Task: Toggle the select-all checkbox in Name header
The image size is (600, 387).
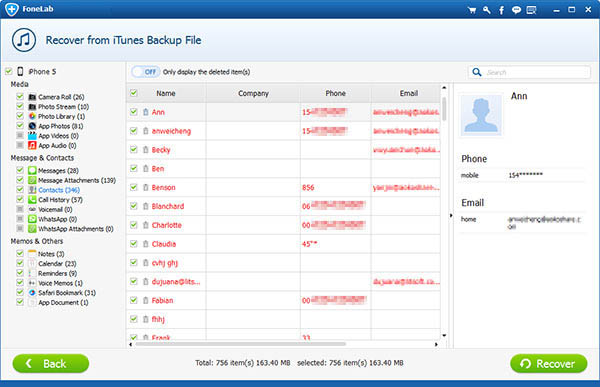Action: (x=134, y=93)
